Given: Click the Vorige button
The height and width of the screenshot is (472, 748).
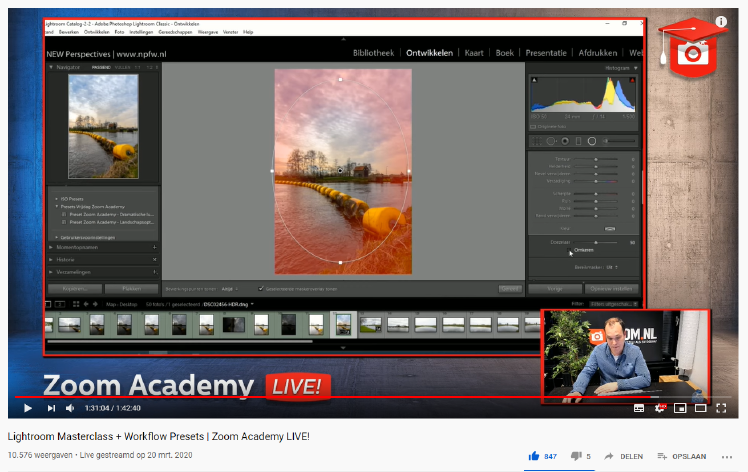Looking at the screenshot, I should (555, 289).
